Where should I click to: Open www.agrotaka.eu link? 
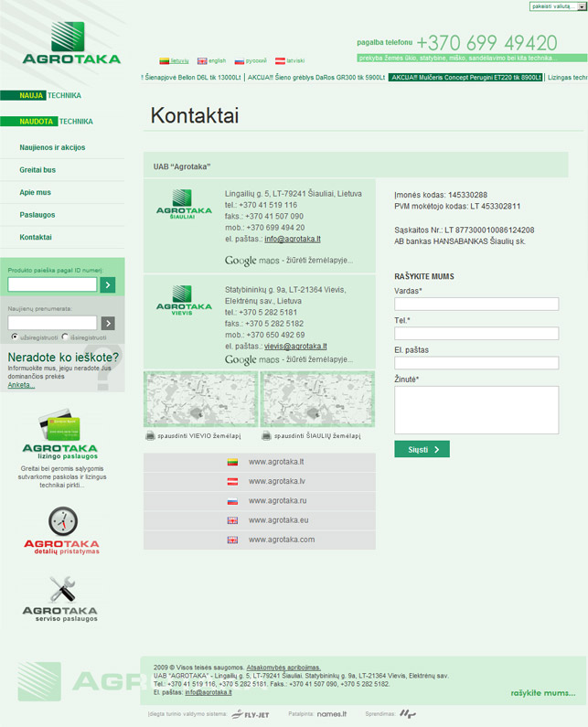tap(278, 520)
